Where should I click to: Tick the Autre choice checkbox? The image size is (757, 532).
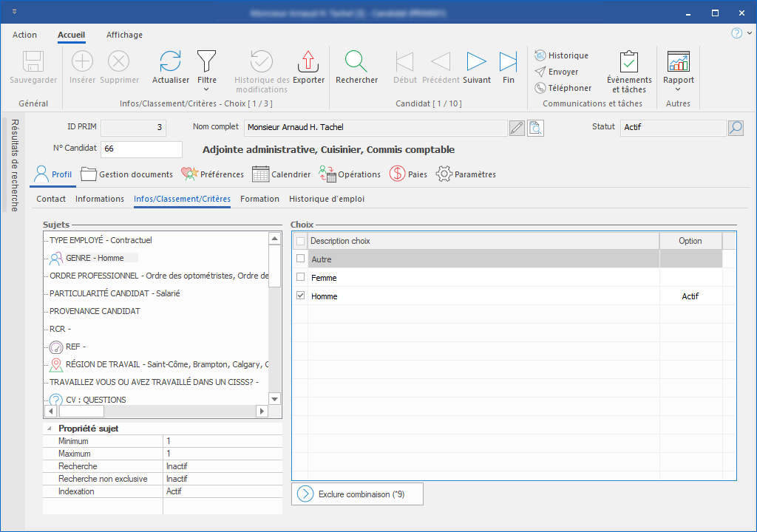(300, 259)
